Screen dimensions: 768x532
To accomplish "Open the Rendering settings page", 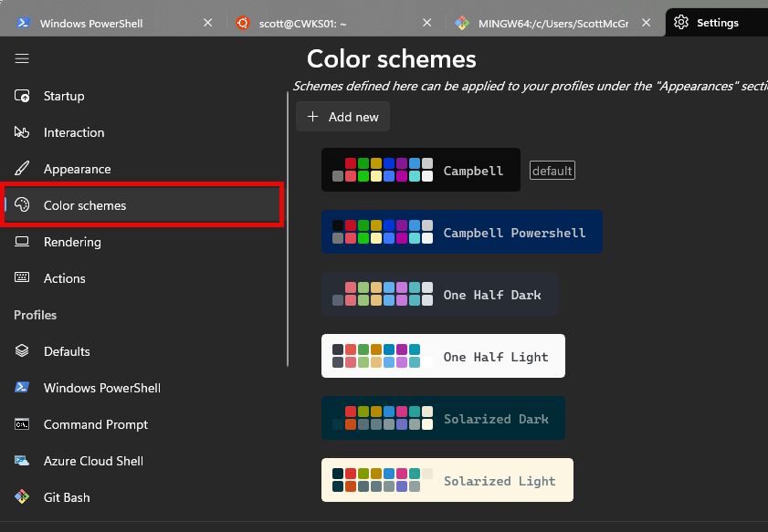I will tap(143, 242).
